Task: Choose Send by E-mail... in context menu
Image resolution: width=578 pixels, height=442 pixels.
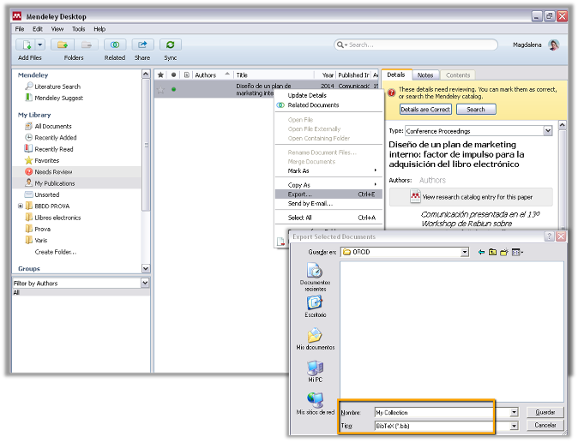Action: [310, 203]
